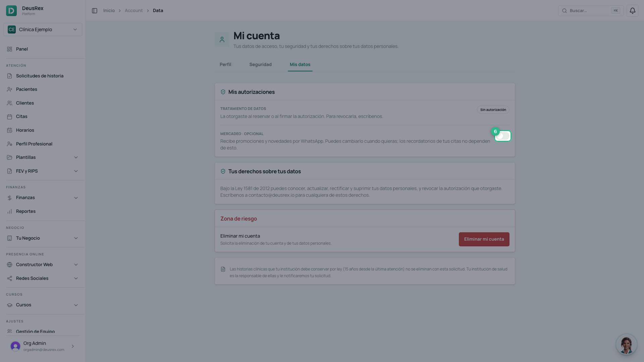Expand the Finanzas section chevron
The height and width of the screenshot is (362, 644).
coord(76,198)
